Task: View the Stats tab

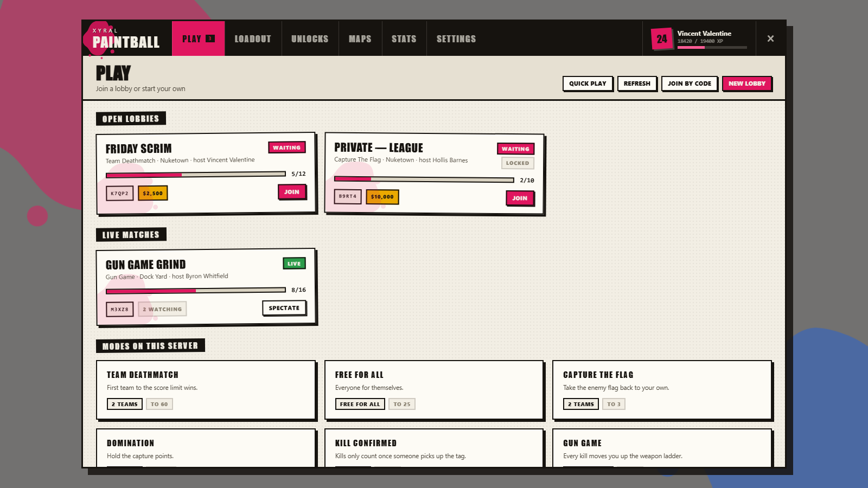Action: [404, 38]
